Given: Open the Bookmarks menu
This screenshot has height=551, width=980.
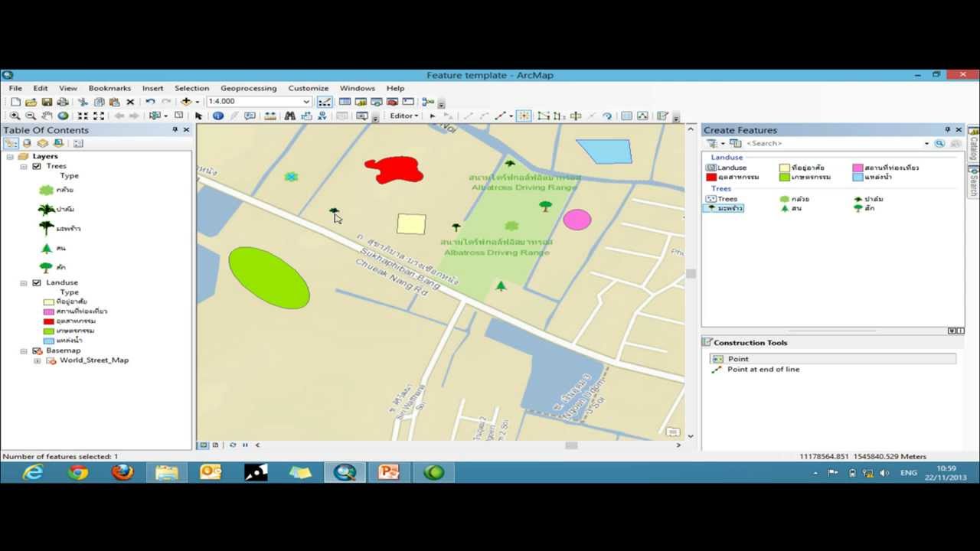Looking at the screenshot, I should [x=109, y=88].
